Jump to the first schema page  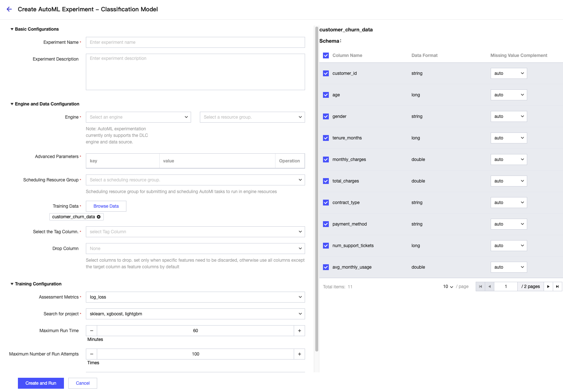pyautogui.click(x=480, y=287)
